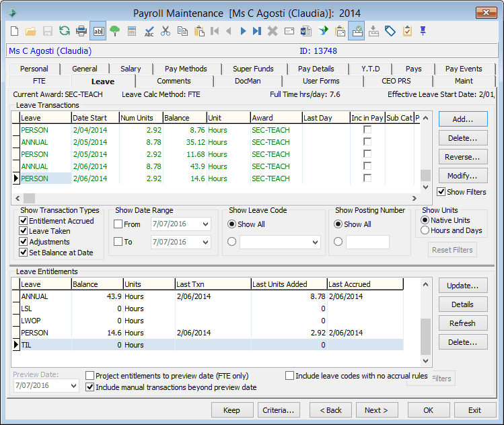Click the Add... button
Viewport: 504px width, 425px height.
[x=463, y=119]
